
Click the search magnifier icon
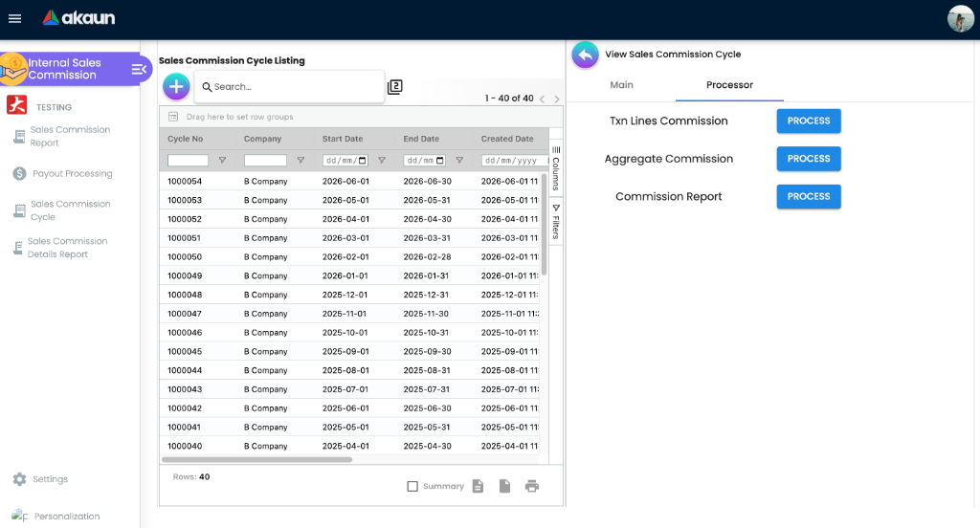coord(207,87)
